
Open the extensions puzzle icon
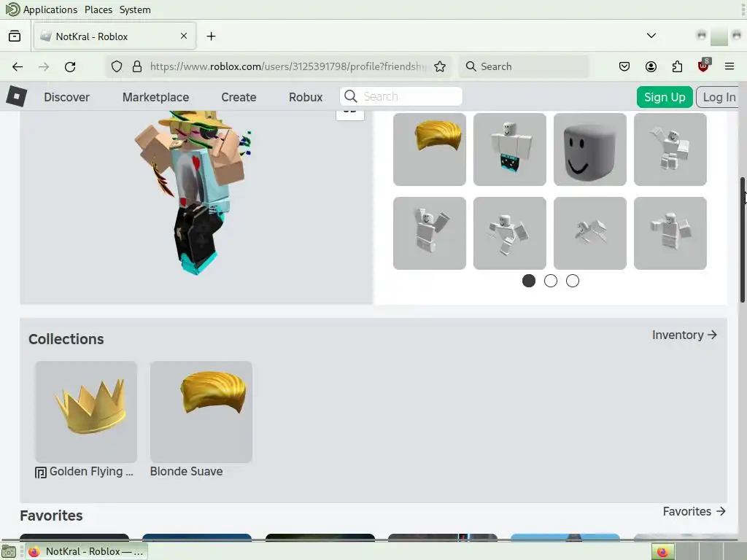677,66
